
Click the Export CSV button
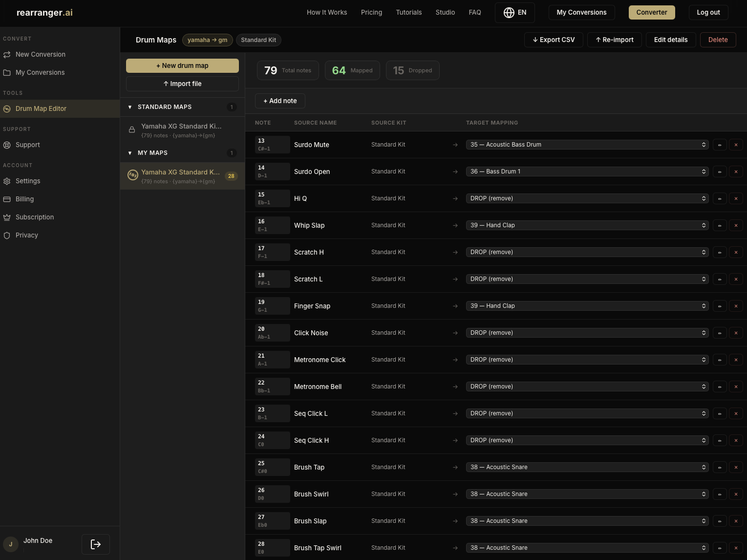point(553,40)
